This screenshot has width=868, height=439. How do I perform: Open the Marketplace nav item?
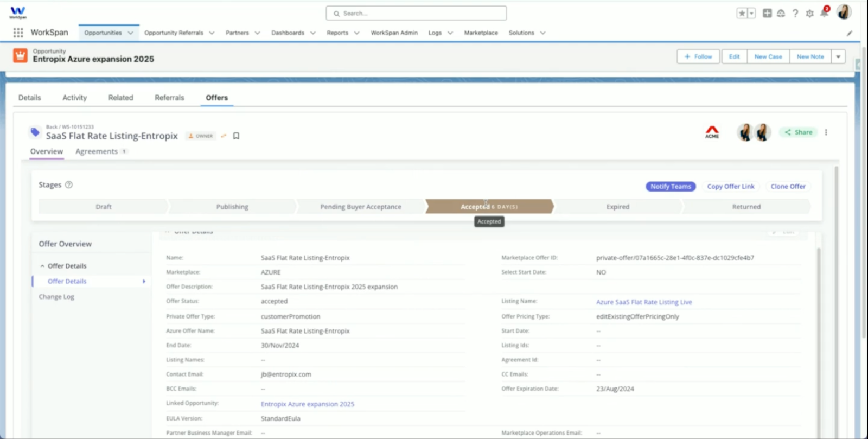(481, 33)
